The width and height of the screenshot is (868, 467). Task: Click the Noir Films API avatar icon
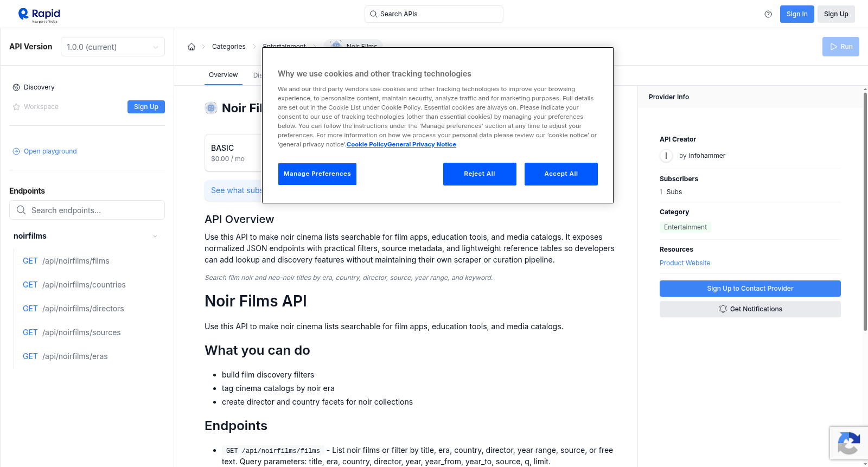tap(211, 108)
